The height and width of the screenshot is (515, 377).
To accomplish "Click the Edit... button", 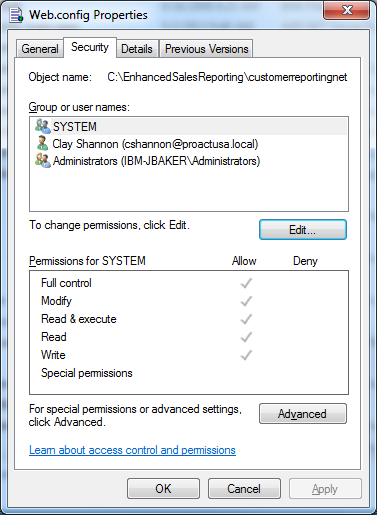I will tap(303, 229).
